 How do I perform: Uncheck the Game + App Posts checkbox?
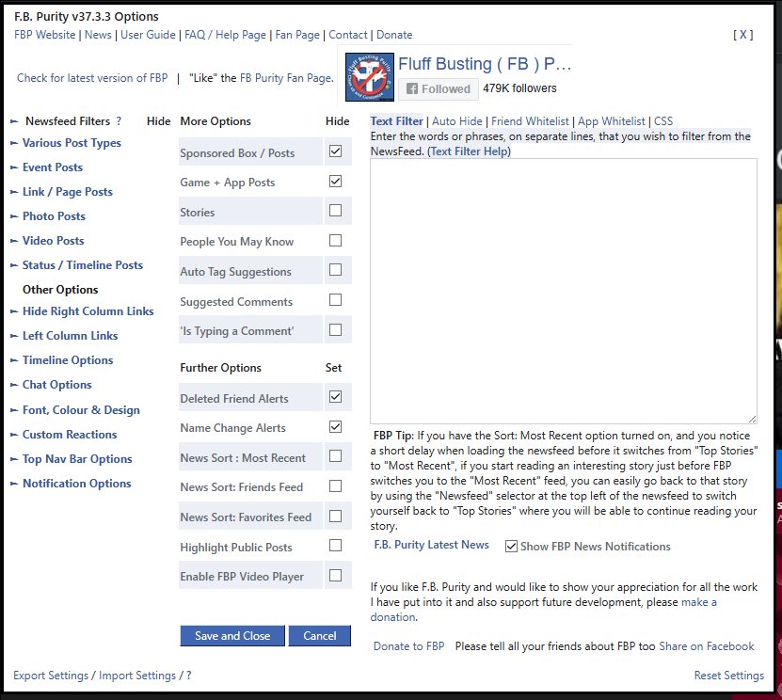[x=336, y=181]
